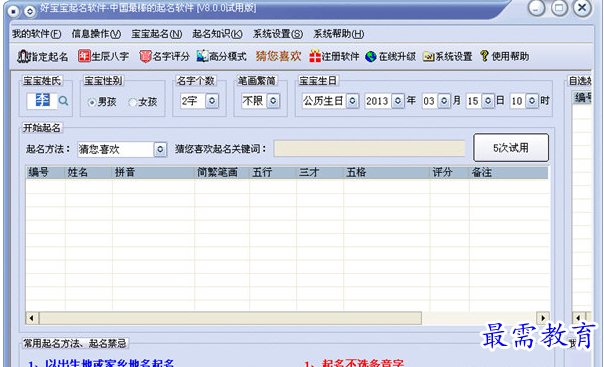Click the 姓名 column header

(x=88, y=172)
